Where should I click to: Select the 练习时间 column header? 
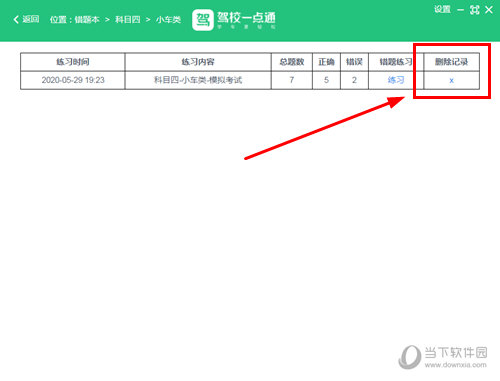click(73, 62)
